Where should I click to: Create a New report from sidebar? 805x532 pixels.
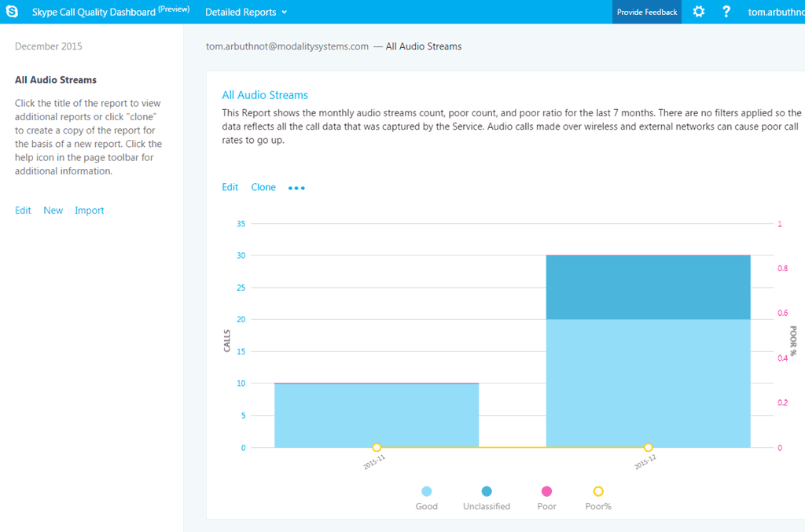[53, 211]
